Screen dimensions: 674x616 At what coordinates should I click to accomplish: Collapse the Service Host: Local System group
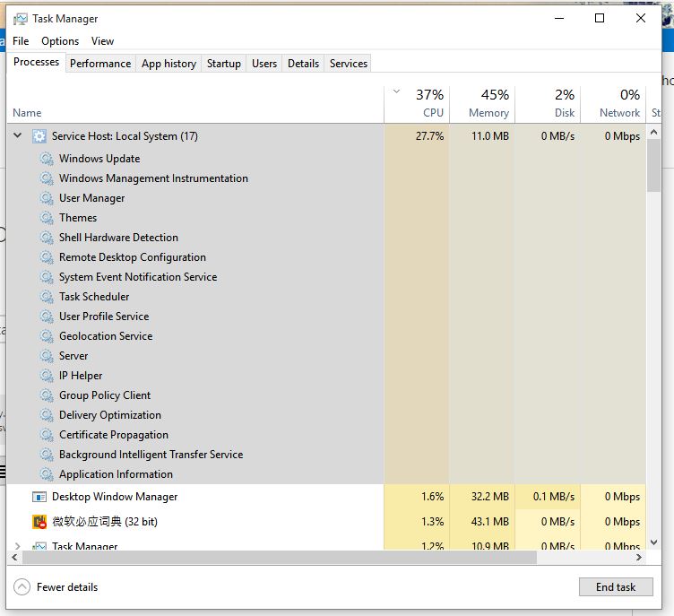(x=18, y=135)
